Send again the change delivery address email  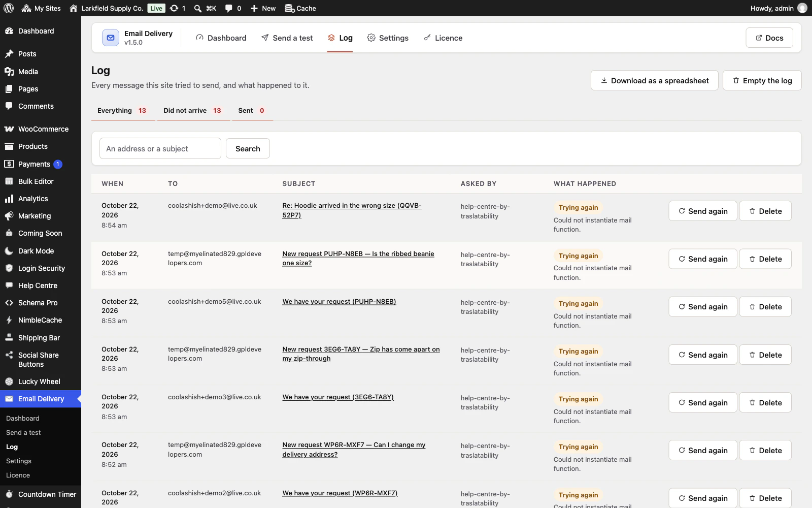click(703, 450)
